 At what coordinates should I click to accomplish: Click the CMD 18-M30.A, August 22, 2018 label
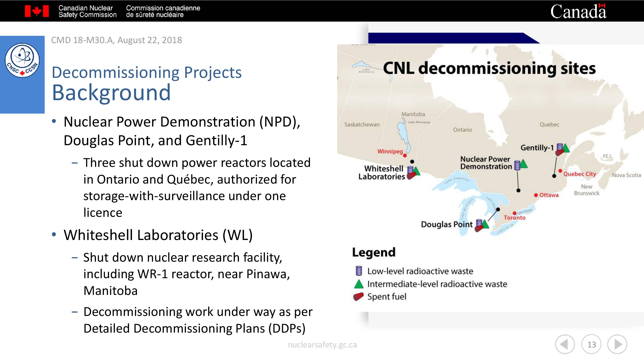click(117, 40)
